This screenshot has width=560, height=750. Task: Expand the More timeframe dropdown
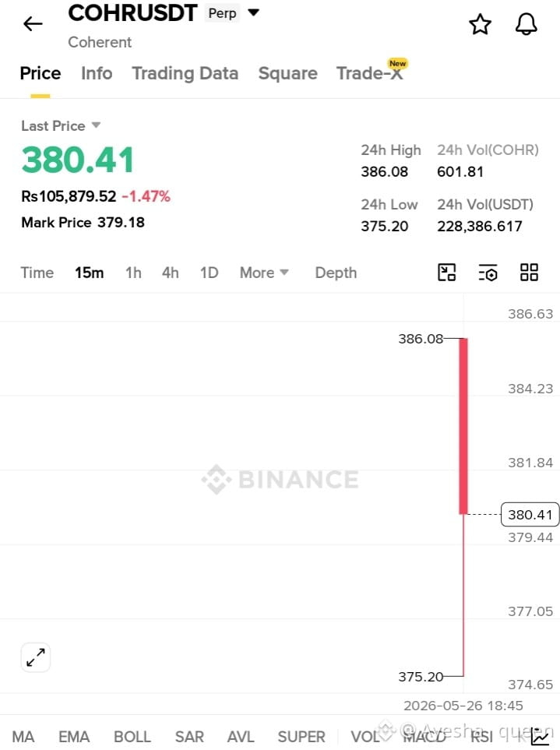pyautogui.click(x=264, y=273)
